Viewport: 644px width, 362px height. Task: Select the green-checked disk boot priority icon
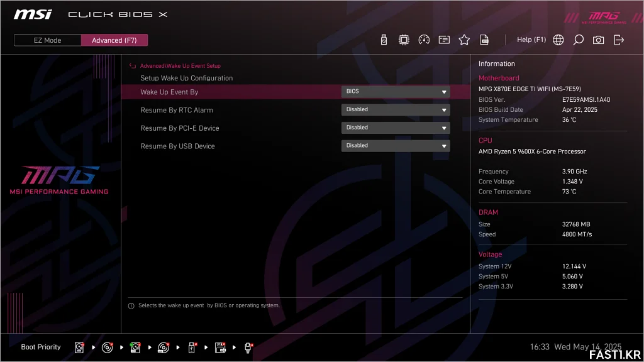point(135,347)
